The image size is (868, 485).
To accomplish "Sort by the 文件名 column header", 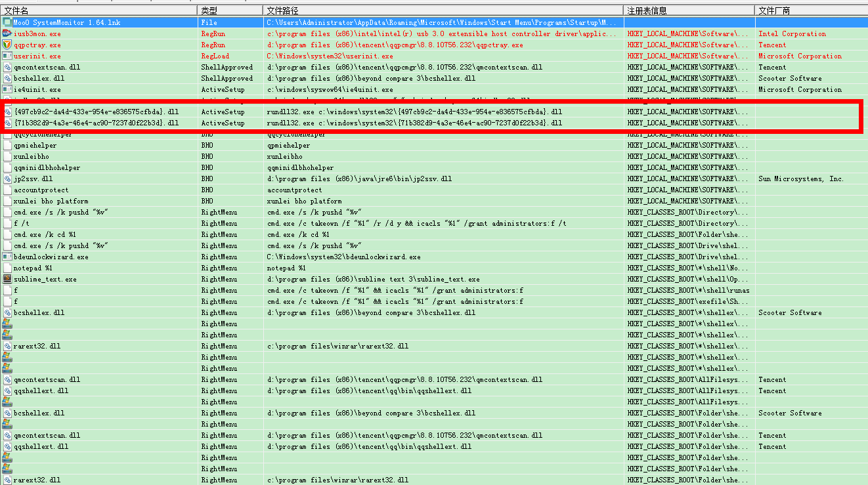I will pyautogui.click(x=98, y=11).
